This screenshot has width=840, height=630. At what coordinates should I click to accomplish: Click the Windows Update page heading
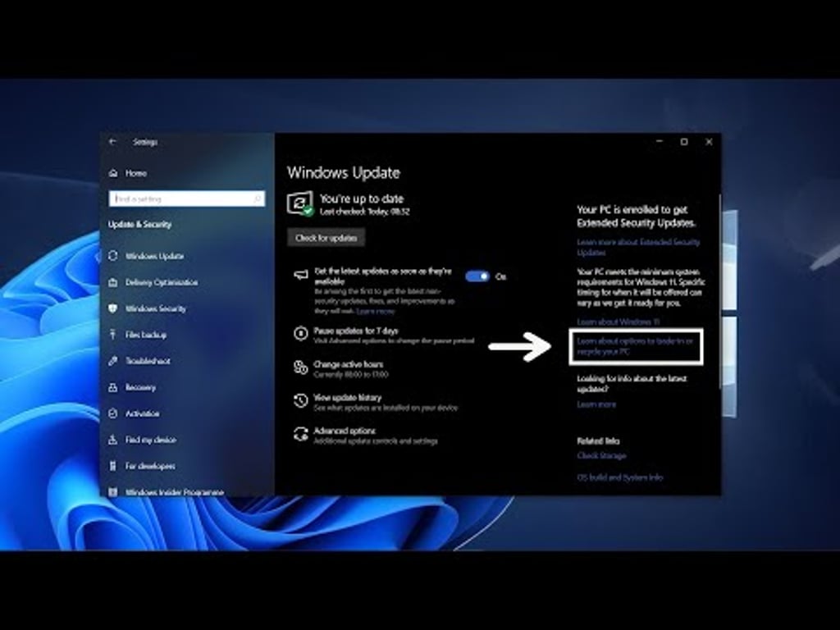coord(344,173)
